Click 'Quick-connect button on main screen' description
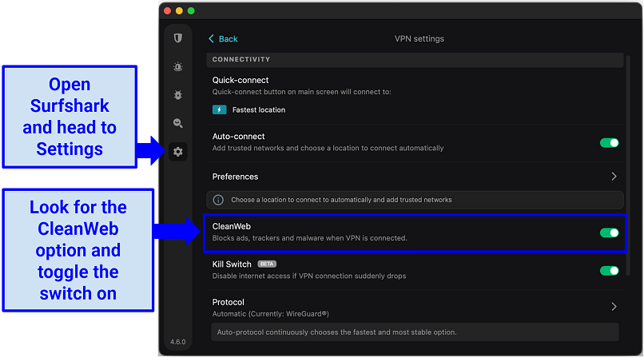Image resolution: width=644 pixels, height=358 pixels. click(x=301, y=92)
